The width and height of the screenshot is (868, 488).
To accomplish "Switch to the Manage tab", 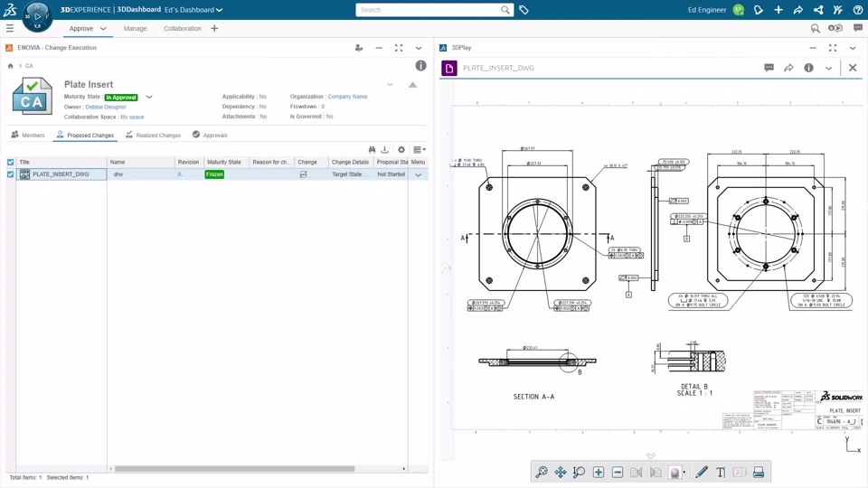I will pyautogui.click(x=135, y=28).
